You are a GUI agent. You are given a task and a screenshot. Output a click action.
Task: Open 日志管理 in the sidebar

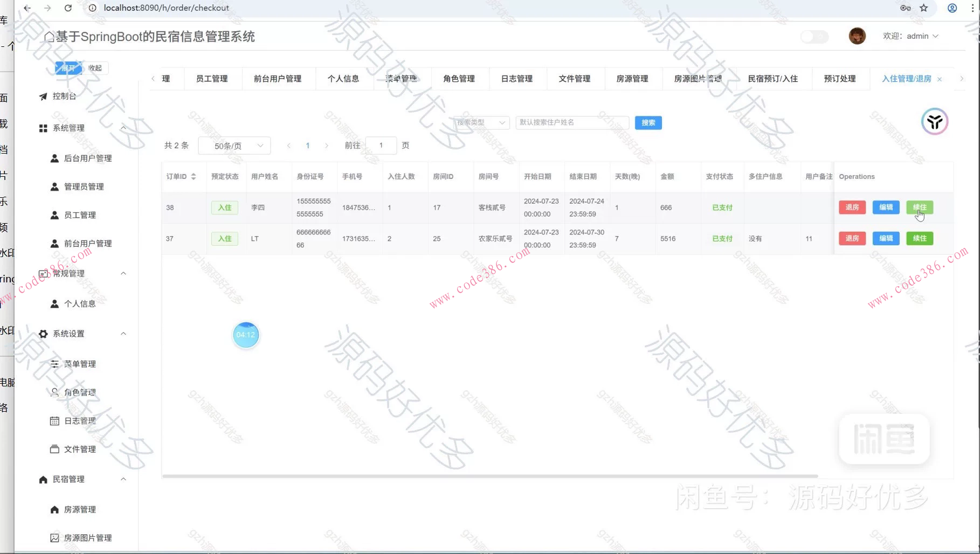click(x=80, y=421)
